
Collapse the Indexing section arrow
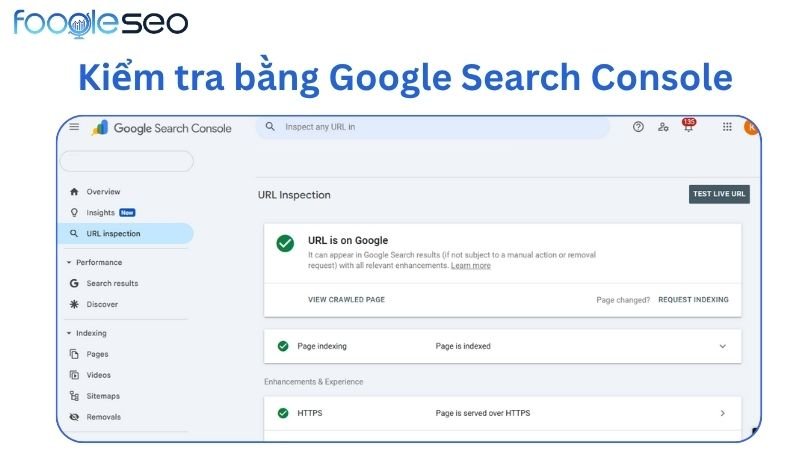tap(69, 333)
